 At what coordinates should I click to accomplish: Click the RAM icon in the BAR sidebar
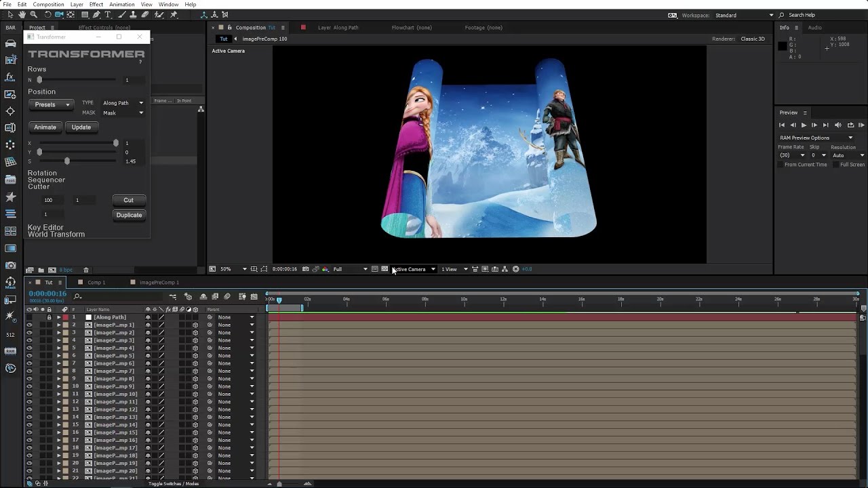pos(10,351)
